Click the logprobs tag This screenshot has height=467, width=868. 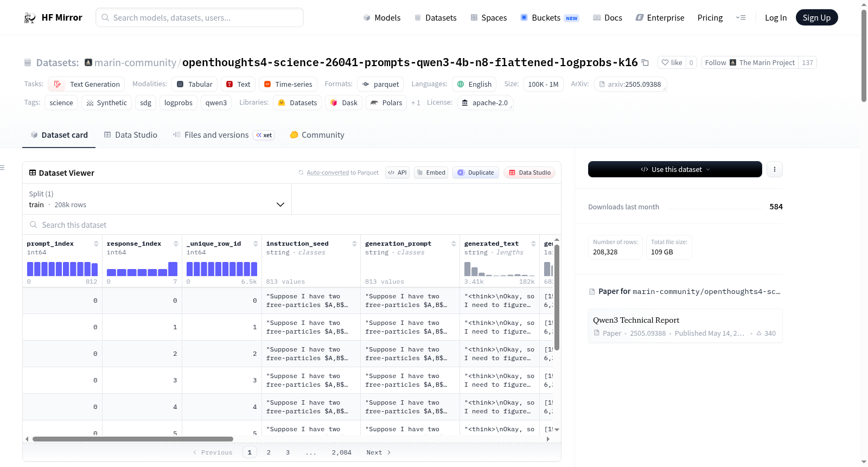178,103
